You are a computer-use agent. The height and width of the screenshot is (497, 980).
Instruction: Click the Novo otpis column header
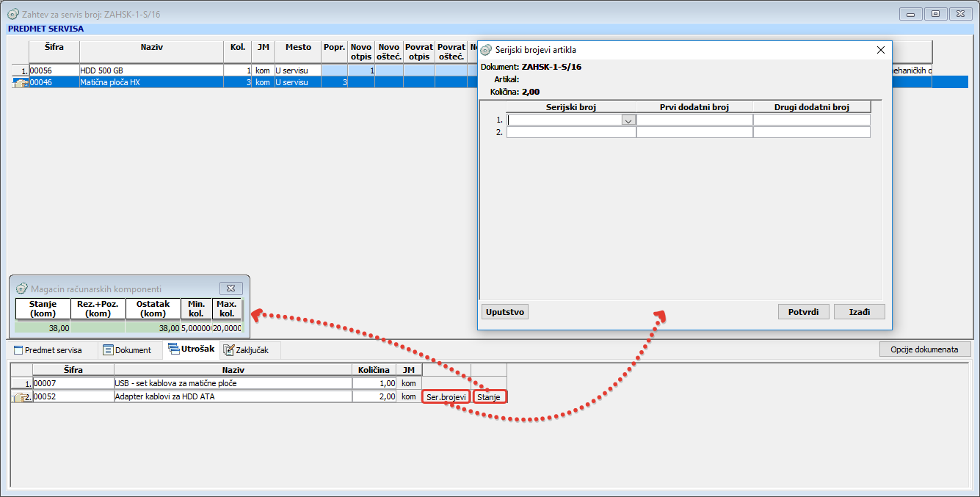click(x=361, y=51)
